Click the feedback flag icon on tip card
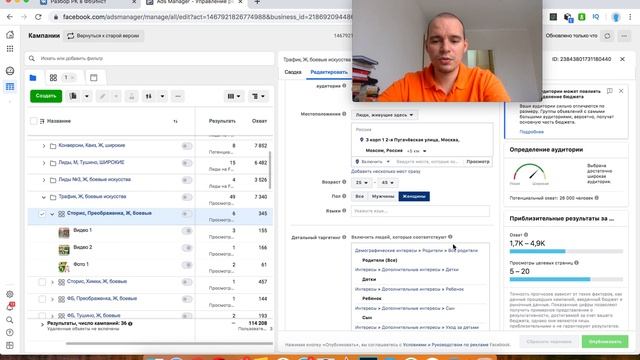This screenshot has height=360, width=640. (609, 91)
